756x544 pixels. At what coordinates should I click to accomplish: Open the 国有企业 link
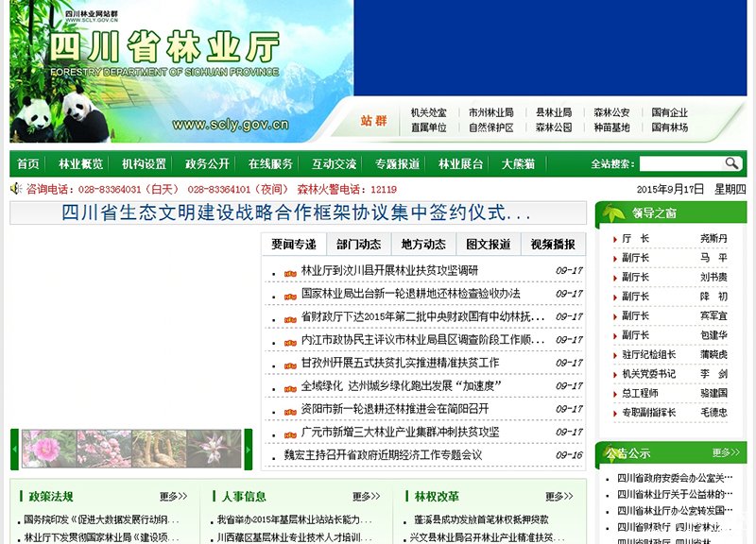click(x=669, y=112)
